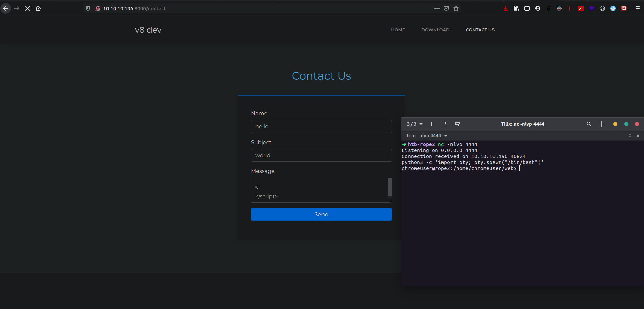Go back to the previous page
The height and width of the screenshot is (309, 644).
coord(6,8)
